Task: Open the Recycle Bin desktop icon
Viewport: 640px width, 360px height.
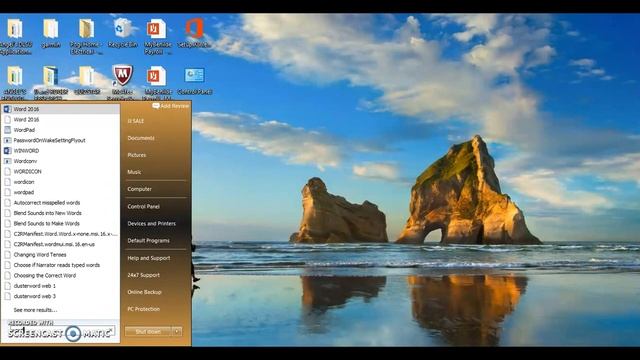Action: coord(122,33)
